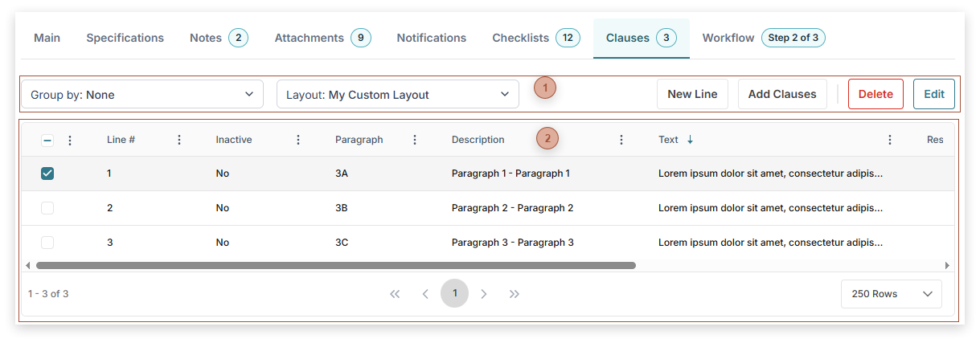This screenshot has height=343, width=980.
Task: Uncheck the checkbox for line 1
Action: pyautogui.click(x=47, y=174)
